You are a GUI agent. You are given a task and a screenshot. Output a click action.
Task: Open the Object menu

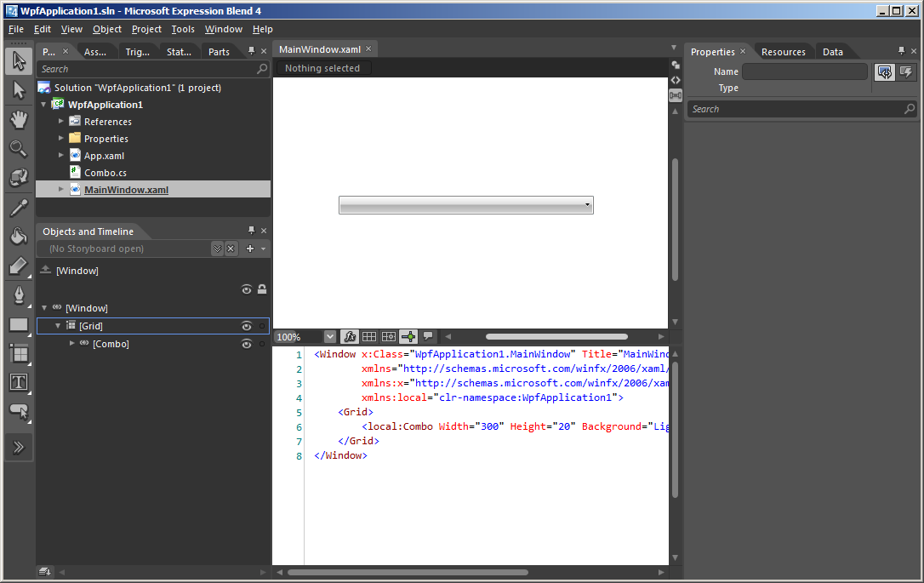pyautogui.click(x=107, y=29)
